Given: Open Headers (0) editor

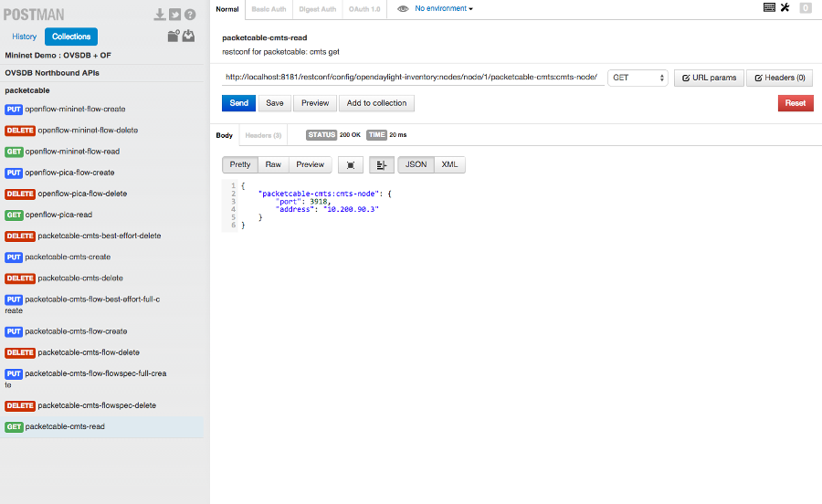Looking at the screenshot, I should pos(780,78).
